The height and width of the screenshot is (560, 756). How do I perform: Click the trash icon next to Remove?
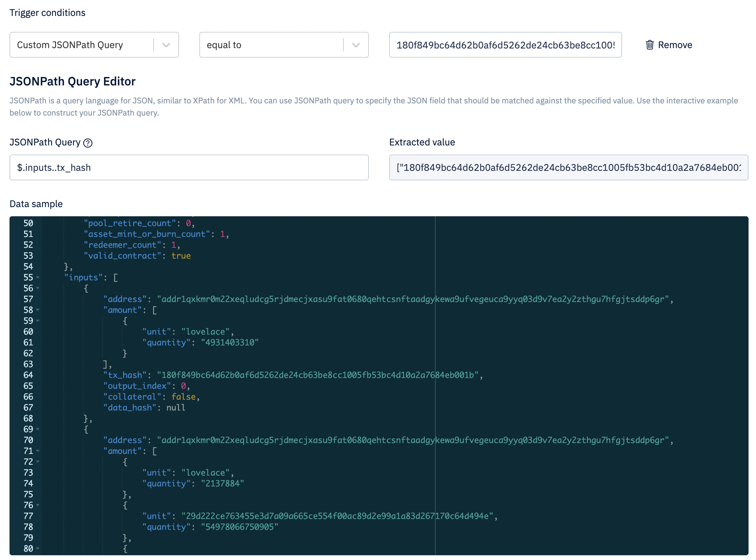click(x=650, y=45)
